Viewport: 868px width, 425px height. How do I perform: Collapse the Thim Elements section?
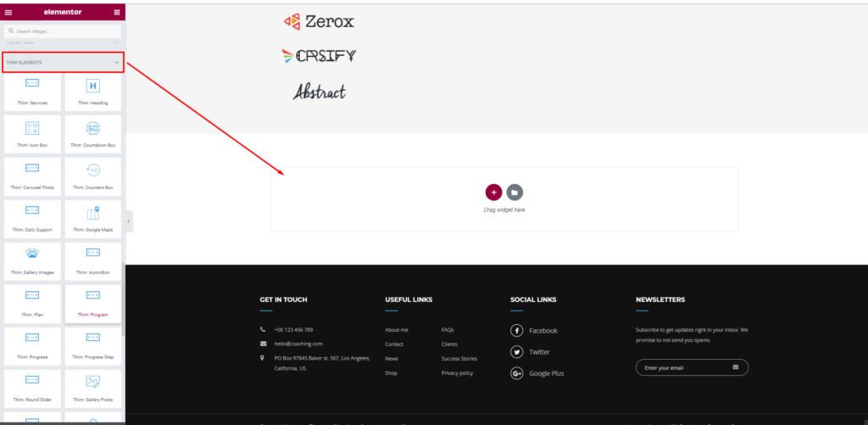pyautogui.click(x=117, y=63)
